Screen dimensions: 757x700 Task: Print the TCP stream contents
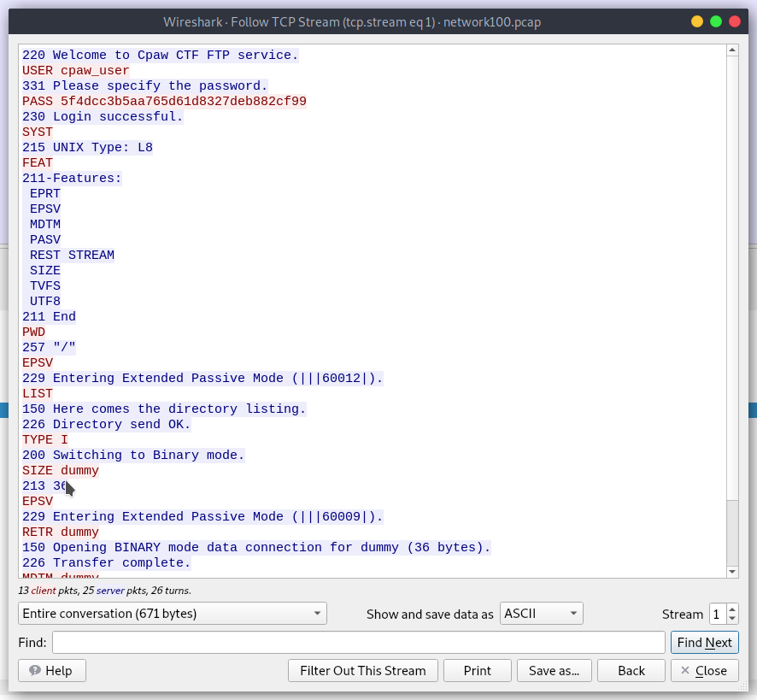(x=477, y=670)
